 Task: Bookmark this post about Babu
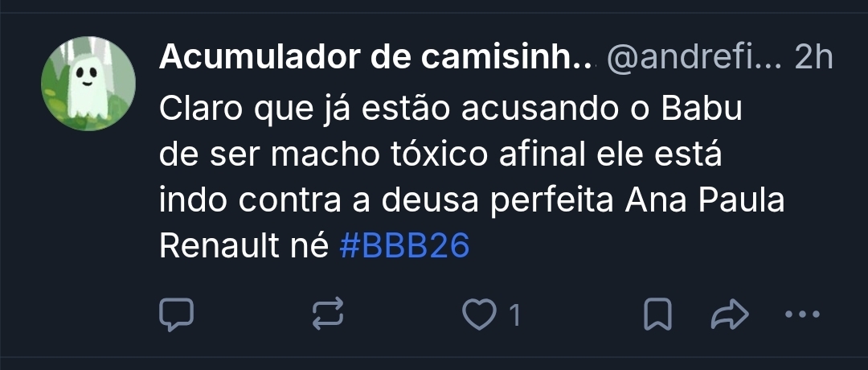tap(657, 314)
